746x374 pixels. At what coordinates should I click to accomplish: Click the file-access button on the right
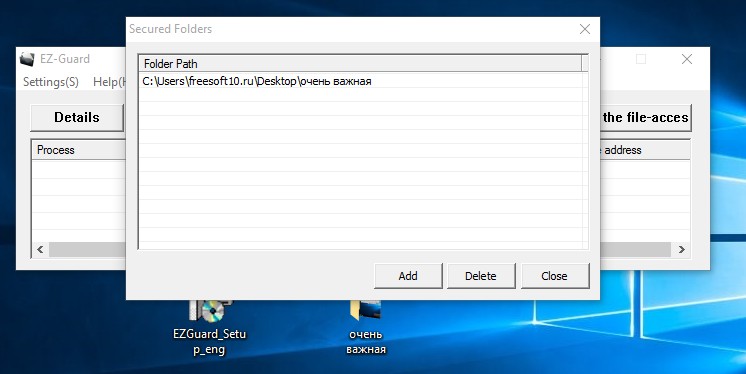[645, 118]
